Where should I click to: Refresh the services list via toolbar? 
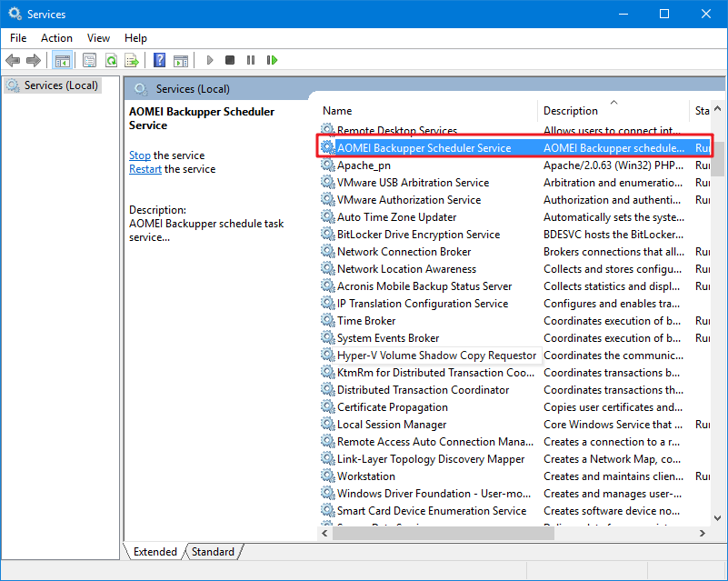(x=111, y=60)
